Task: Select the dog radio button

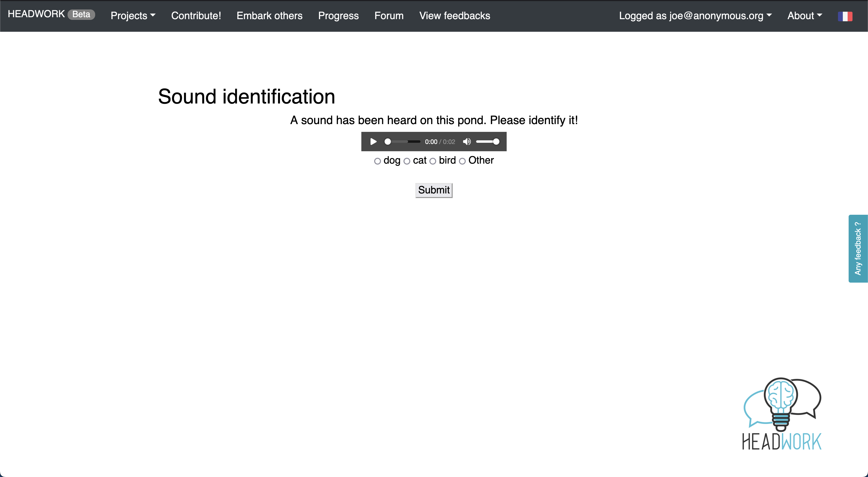Action: pos(377,161)
